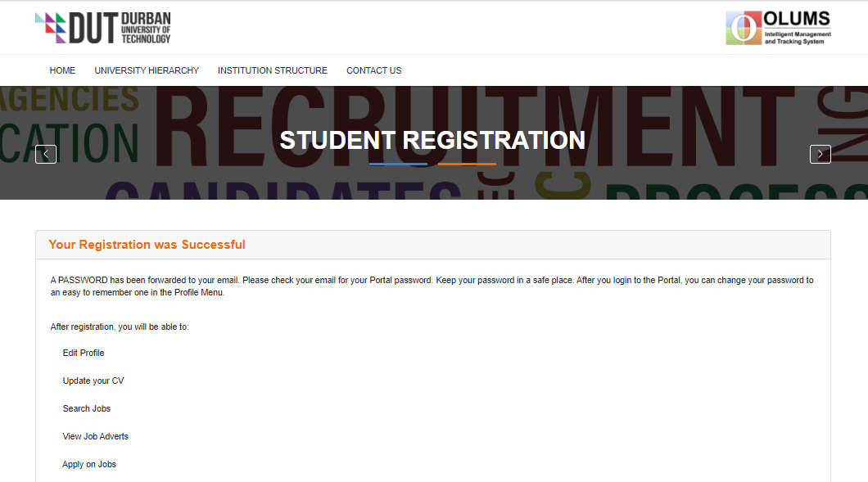The height and width of the screenshot is (482, 868).
Task: Select the Update your CV item
Action: pos(93,381)
